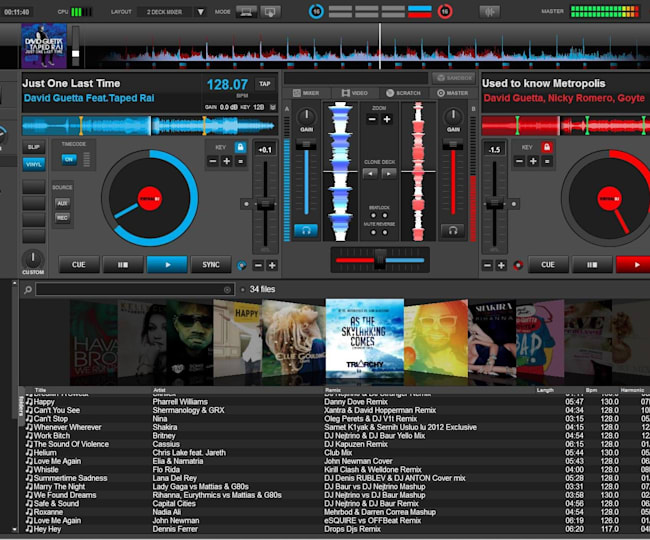This screenshot has height=540, width=650.
Task: Click left deck pitch bend minus button
Action: click(258, 265)
